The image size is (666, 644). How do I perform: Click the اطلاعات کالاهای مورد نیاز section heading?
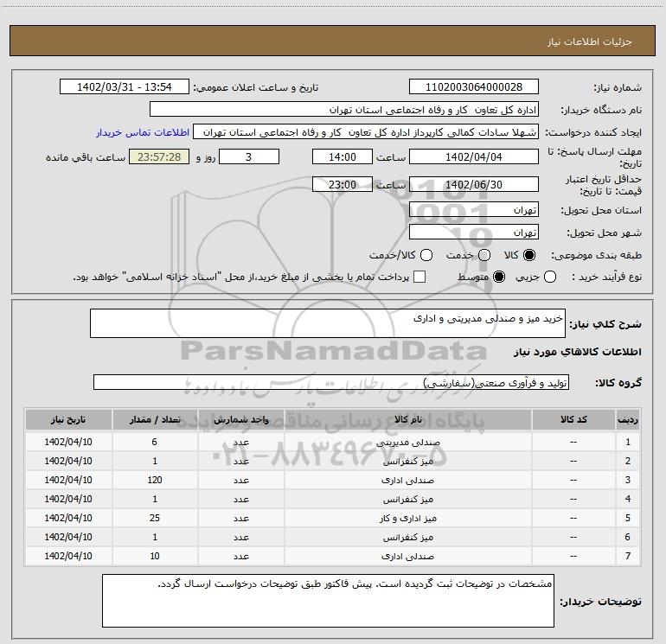[x=577, y=352]
